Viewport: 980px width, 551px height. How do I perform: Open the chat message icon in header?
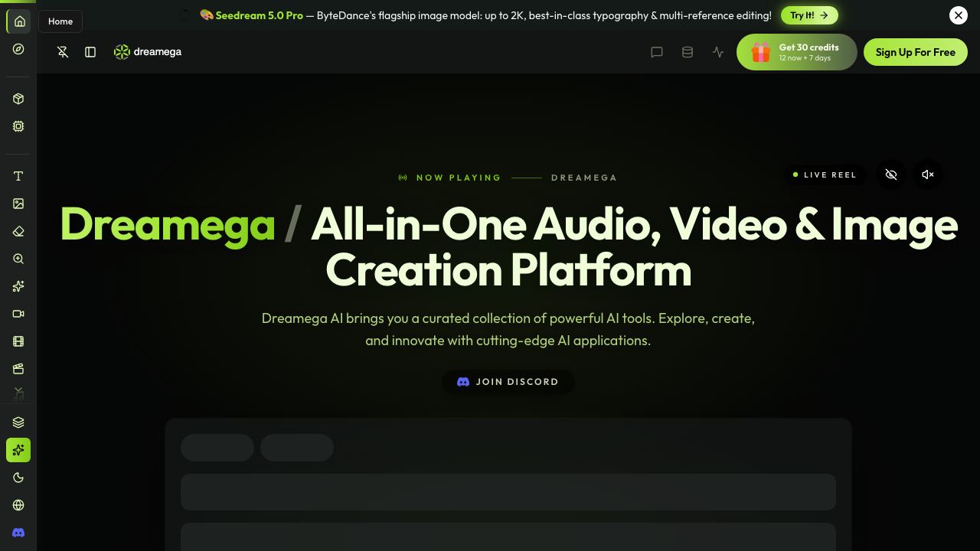click(657, 52)
